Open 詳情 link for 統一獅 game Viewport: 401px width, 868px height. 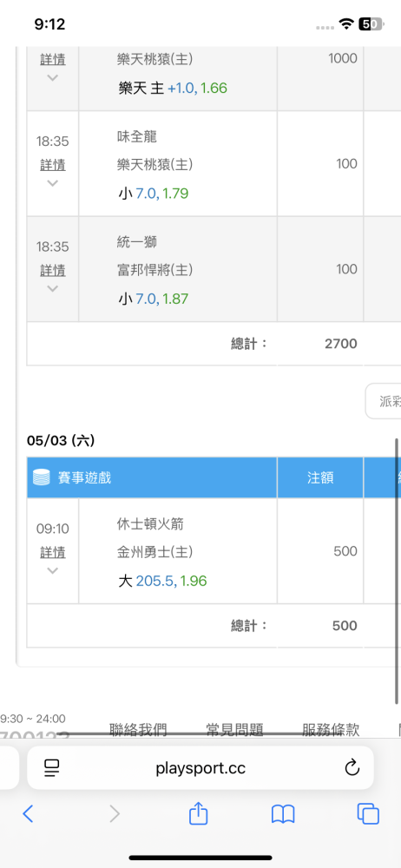coord(53,270)
